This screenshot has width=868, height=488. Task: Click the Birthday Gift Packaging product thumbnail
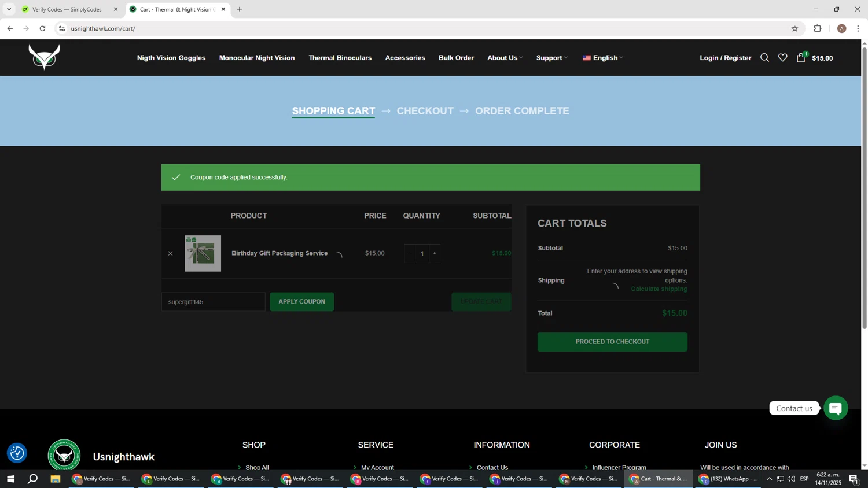203,253
